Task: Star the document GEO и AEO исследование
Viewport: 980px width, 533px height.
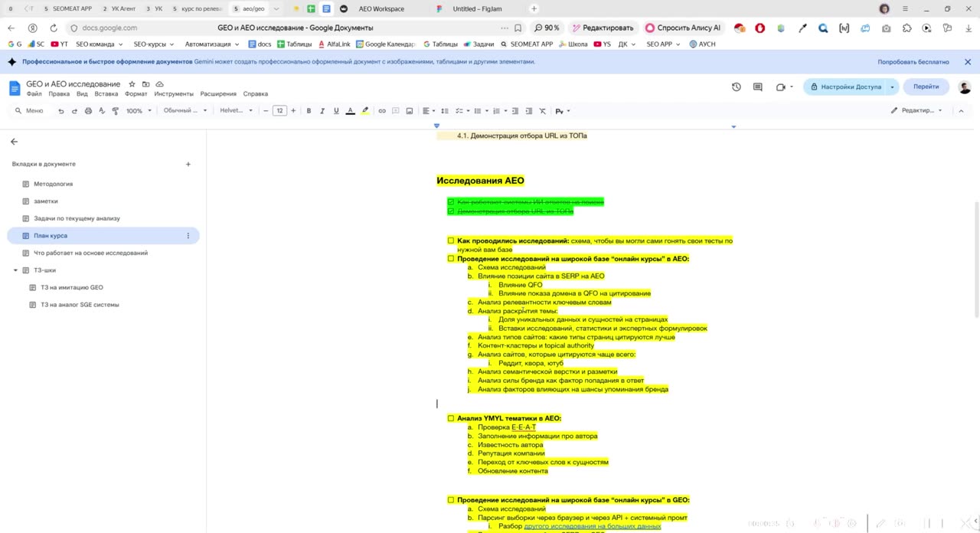Action: [x=132, y=84]
